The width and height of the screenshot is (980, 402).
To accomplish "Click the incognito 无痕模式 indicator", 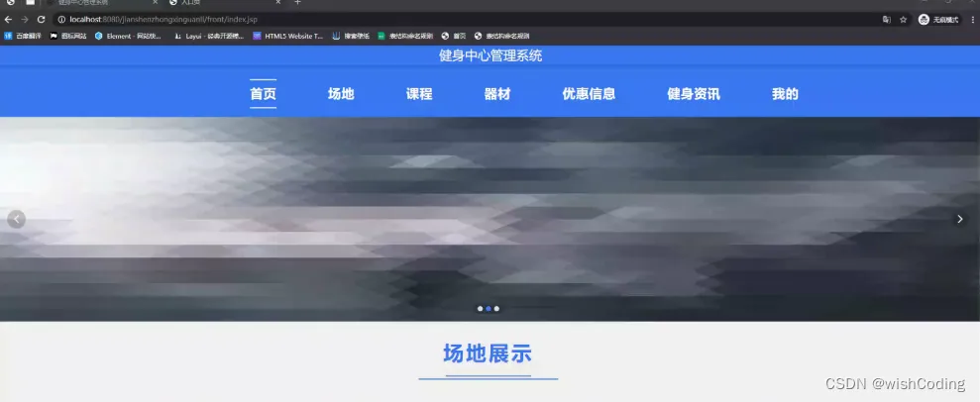I will (938, 20).
